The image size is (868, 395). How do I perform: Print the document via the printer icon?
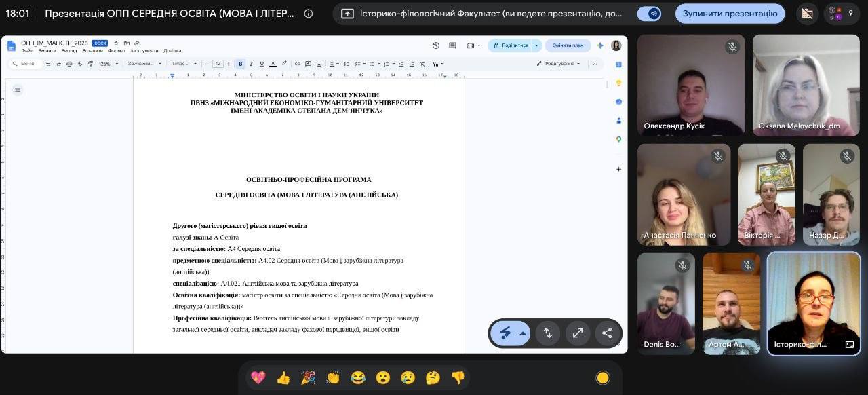[x=69, y=64]
